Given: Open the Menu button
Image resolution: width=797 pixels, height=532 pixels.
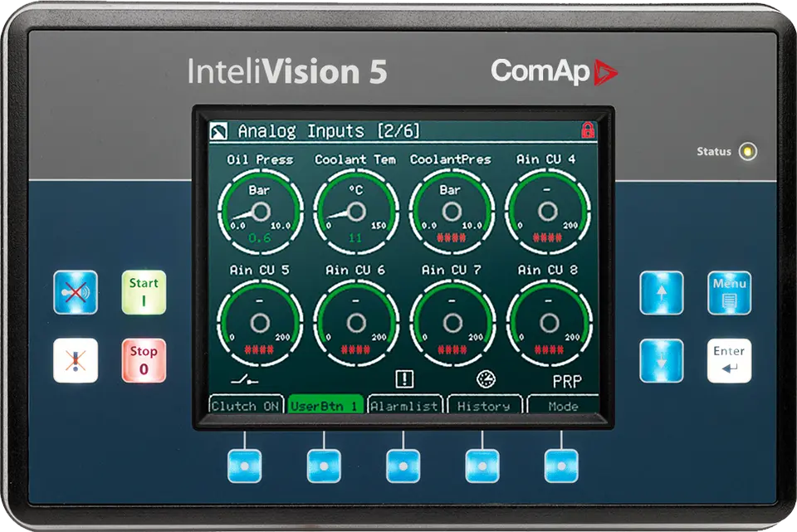Looking at the screenshot, I should coord(730,293).
